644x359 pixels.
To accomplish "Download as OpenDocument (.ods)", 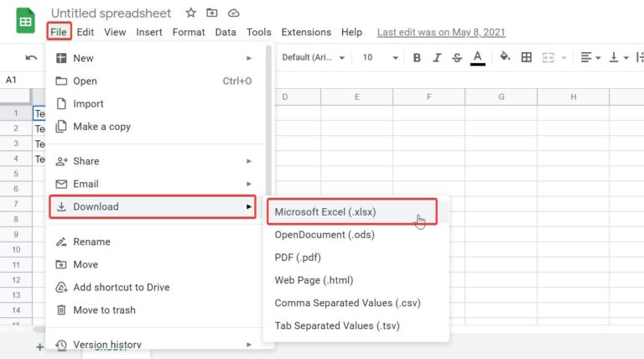I will coord(356,235).
